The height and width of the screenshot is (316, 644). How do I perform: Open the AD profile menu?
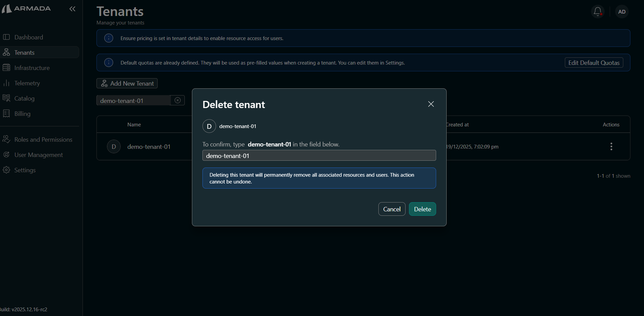[x=622, y=11]
